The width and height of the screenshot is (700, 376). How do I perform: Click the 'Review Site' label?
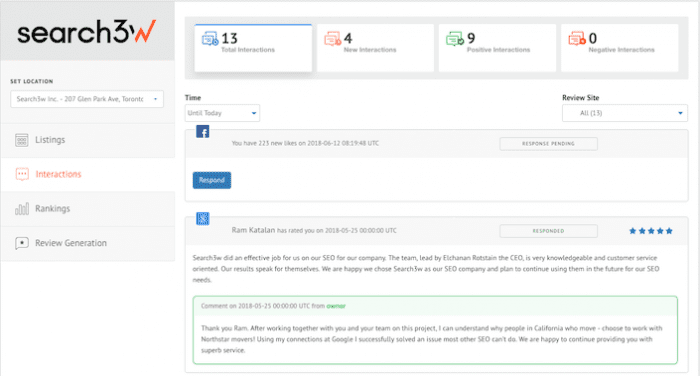580,97
